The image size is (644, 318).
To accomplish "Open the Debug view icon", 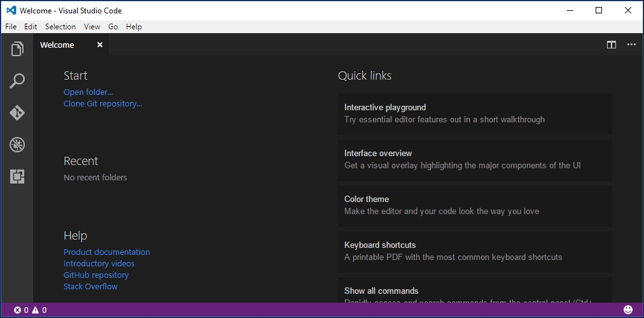I will coord(17,145).
